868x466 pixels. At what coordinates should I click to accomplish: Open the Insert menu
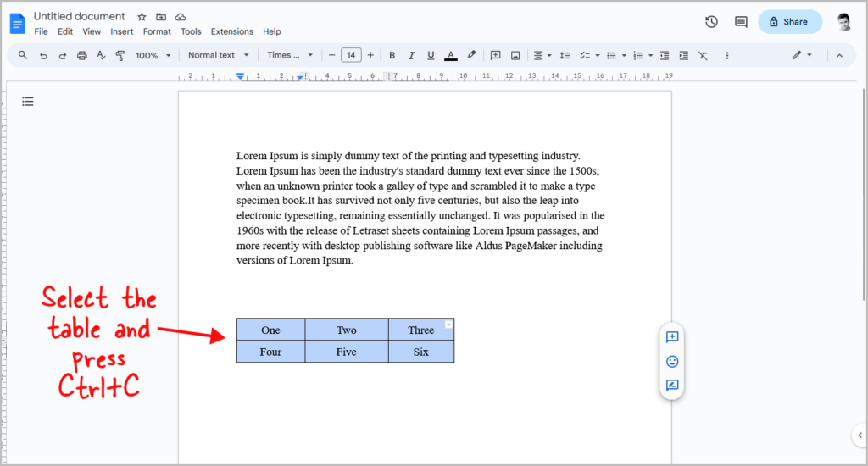[122, 31]
